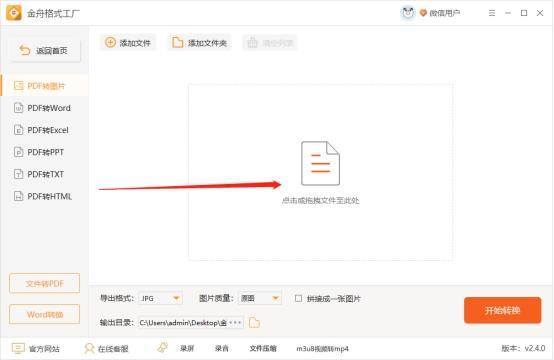Open output folder icon
The height and width of the screenshot is (360, 554).
click(x=254, y=323)
